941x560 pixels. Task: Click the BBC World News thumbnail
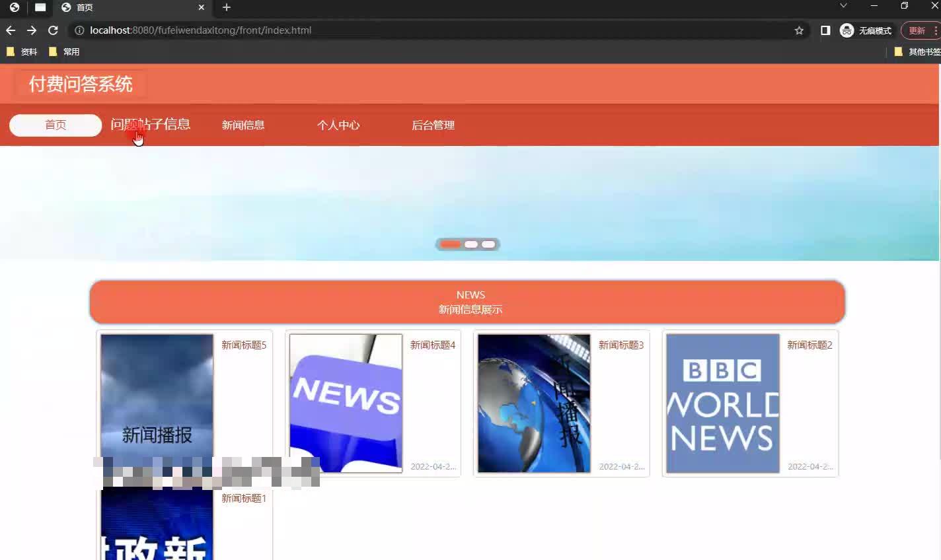click(723, 403)
